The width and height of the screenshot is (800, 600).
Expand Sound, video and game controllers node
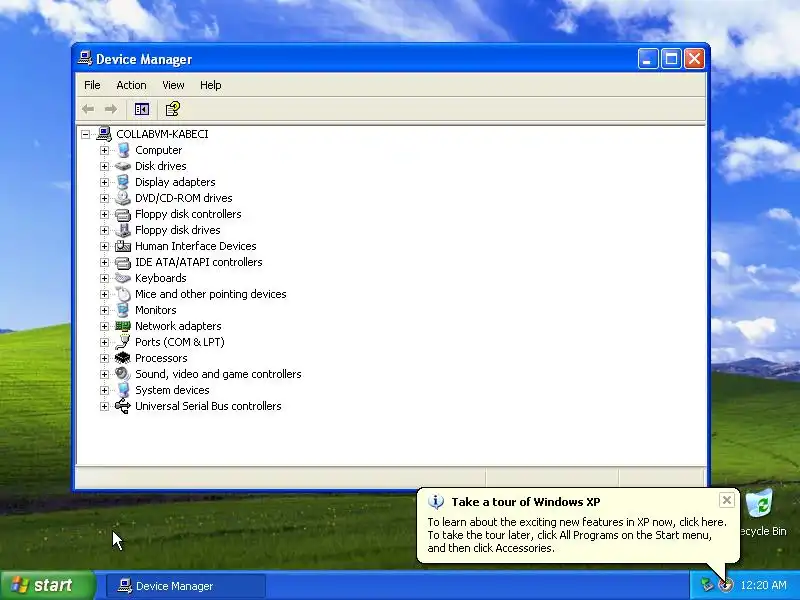pos(104,374)
